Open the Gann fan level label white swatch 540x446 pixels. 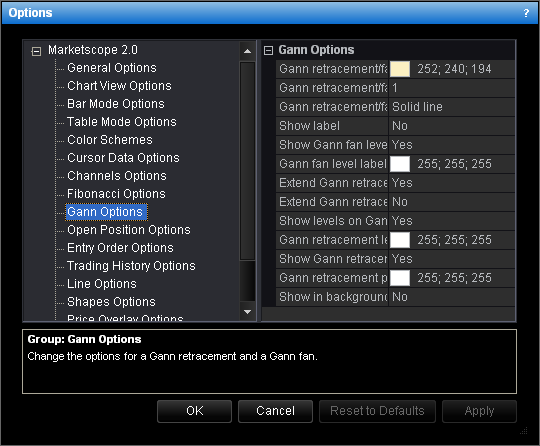click(400, 164)
